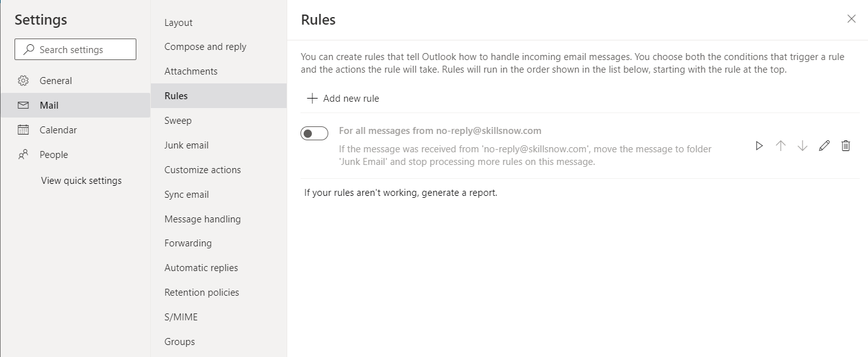868x357 pixels.
Task: Open View quick settings
Action: click(81, 181)
